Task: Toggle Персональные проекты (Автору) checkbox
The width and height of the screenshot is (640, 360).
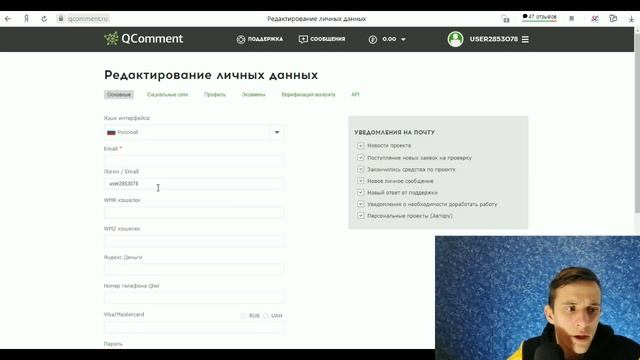Action: point(360,215)
